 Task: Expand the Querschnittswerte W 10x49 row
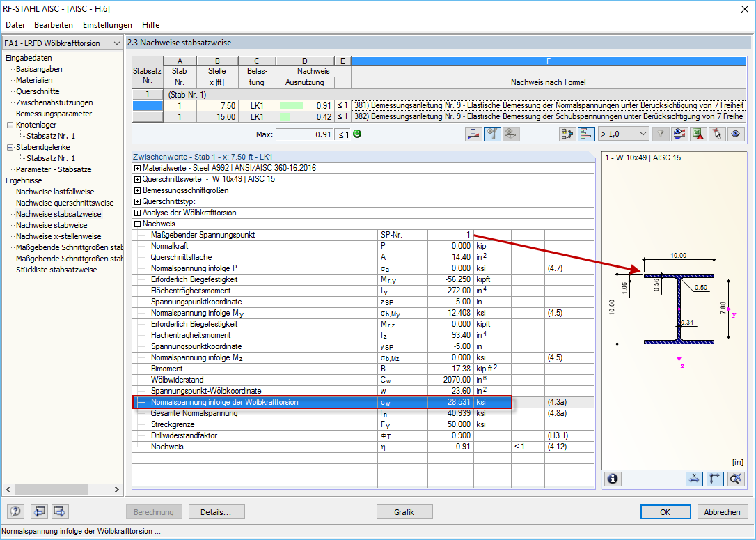click(x=137, y=180)
